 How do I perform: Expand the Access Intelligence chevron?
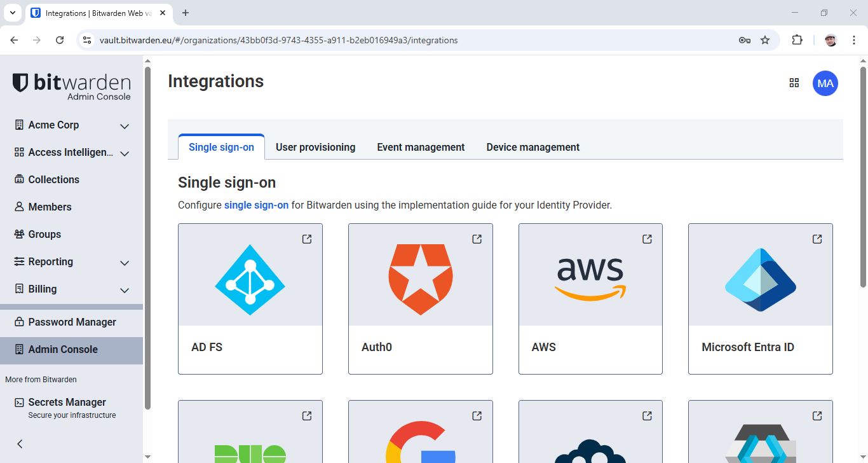tap(125, 153)
